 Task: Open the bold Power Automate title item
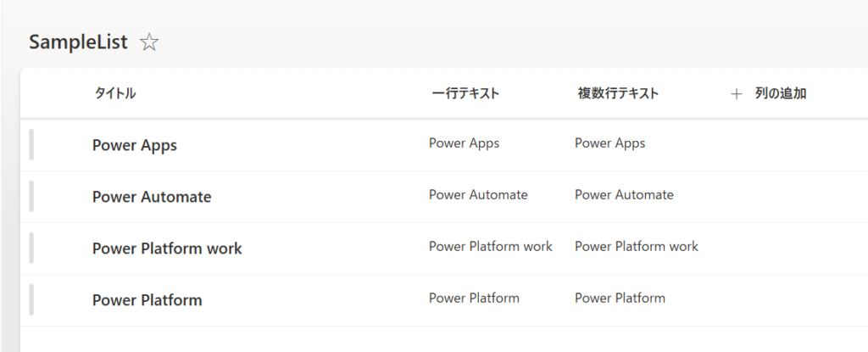[x=152, y=197]
